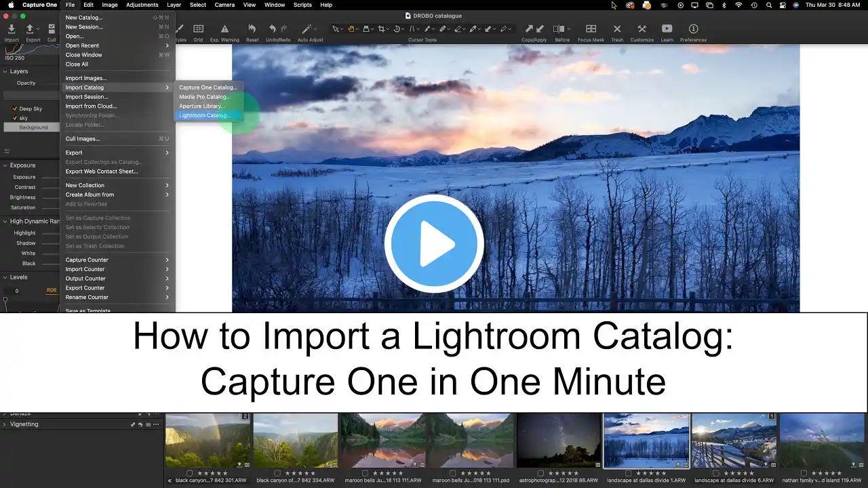Screen dimensions: 868x488
Task: Collapse the Layers panel
Action: pyautogui.click(x=5, y=71)
